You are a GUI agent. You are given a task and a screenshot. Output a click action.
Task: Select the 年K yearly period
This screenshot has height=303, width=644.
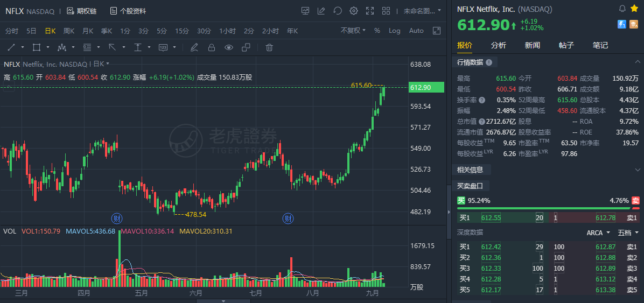click(292, 31)
